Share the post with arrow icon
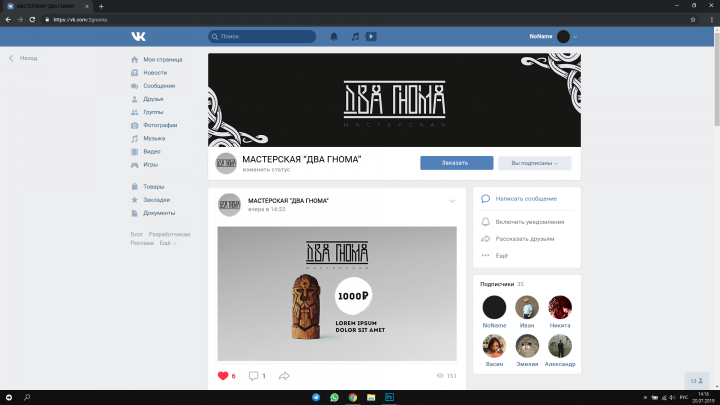 284,376
